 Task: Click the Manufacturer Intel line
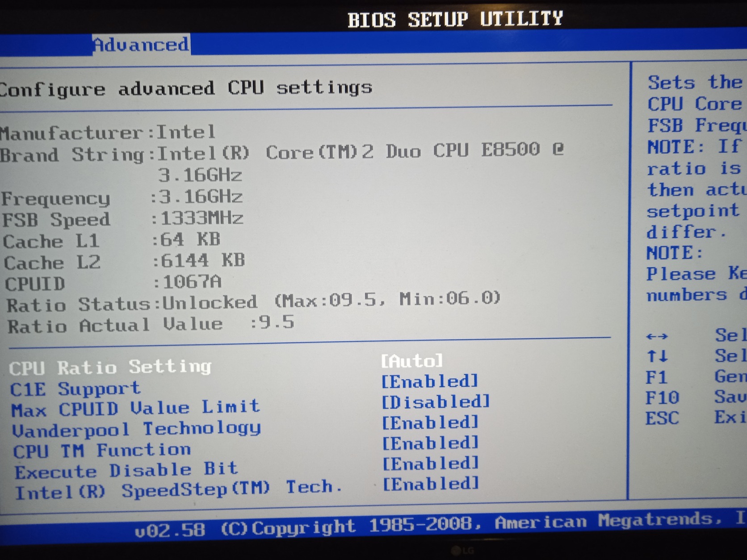click(x=108, y=132)
